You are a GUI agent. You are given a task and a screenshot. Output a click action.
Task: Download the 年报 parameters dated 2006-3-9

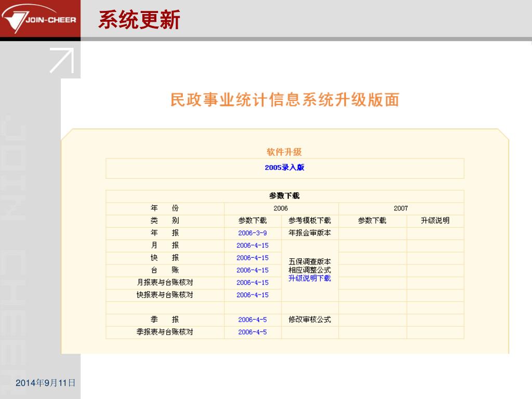(x=252, y=233)
